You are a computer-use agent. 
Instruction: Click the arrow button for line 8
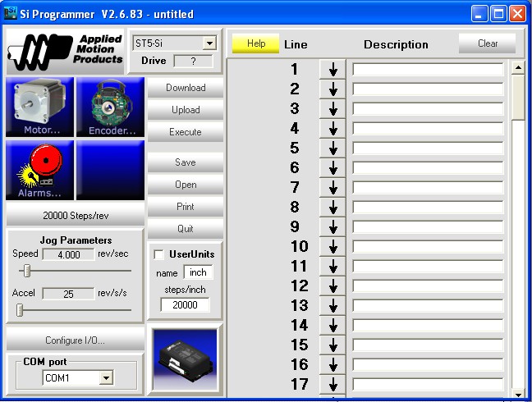(x=332, y=207)
